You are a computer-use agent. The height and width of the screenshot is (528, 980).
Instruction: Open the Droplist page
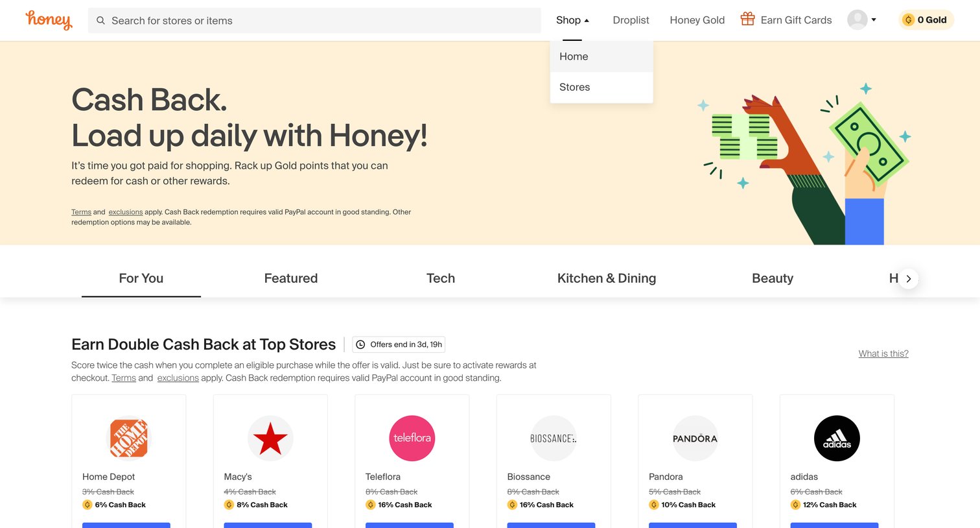click(x=631, y=20)
